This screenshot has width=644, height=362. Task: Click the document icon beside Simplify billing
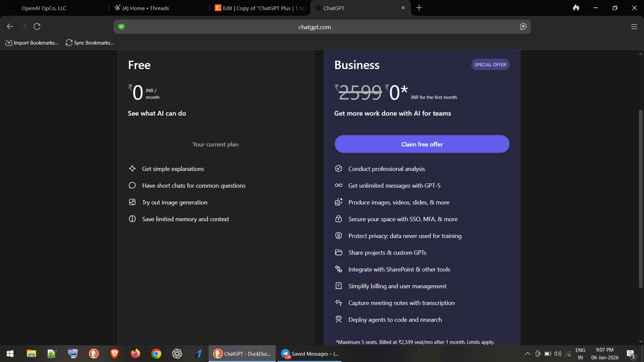(x=338, y=286)
